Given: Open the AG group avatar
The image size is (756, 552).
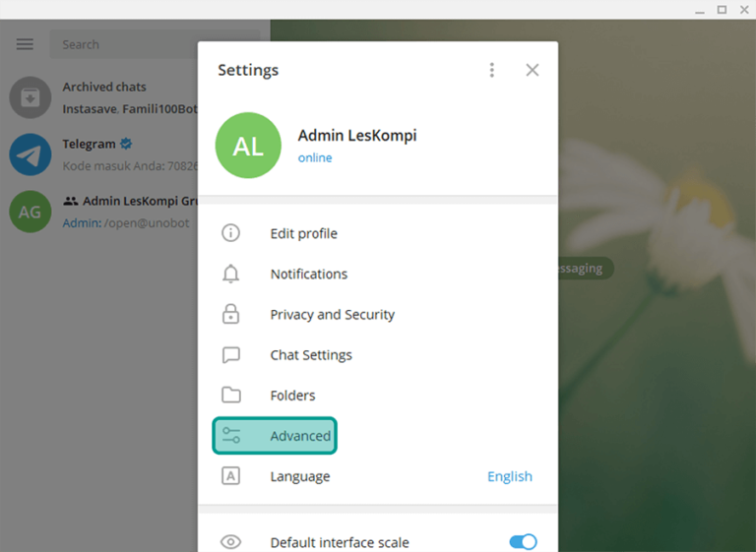Looking at the screenshot, I should click(31, 212).
